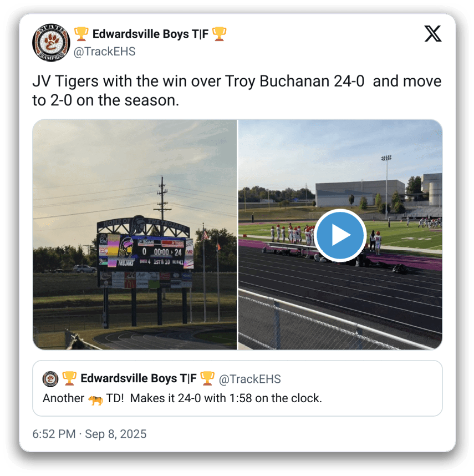Open the Edwardsville Boys T|F profile name

150,34
